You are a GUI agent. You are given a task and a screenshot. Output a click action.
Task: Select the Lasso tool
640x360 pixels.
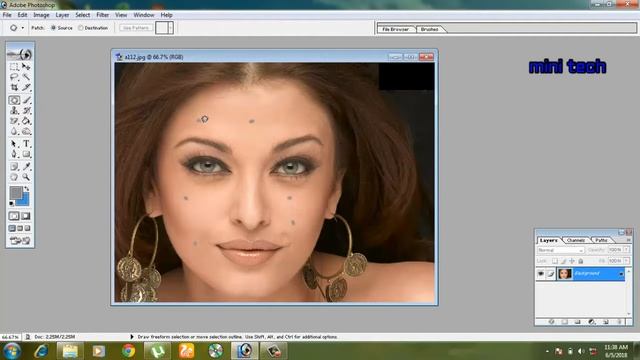14,77
